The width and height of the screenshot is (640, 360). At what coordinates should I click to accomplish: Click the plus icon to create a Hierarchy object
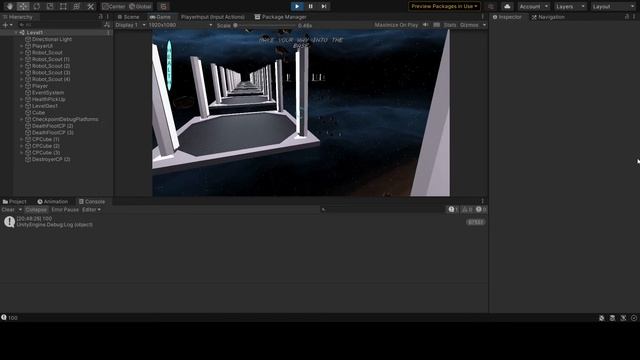coord(5,25)
